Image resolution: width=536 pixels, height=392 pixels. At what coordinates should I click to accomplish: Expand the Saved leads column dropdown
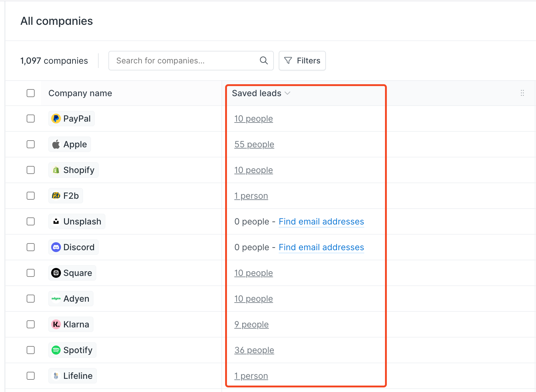click(x=287, y=93)
